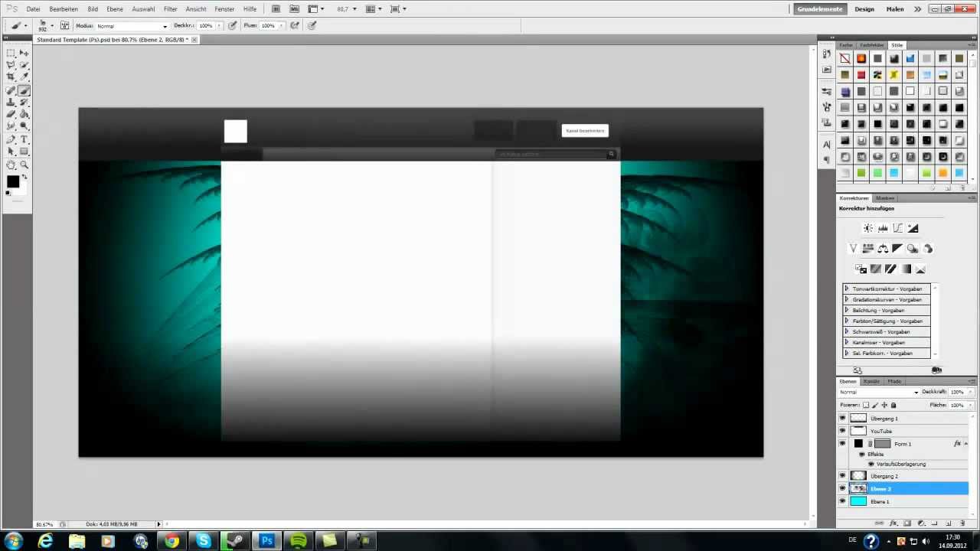Image resolution: width=980 pixels, height=551 pixels.
Task: Add a Photo Filter adjustment
Action: 913,249
